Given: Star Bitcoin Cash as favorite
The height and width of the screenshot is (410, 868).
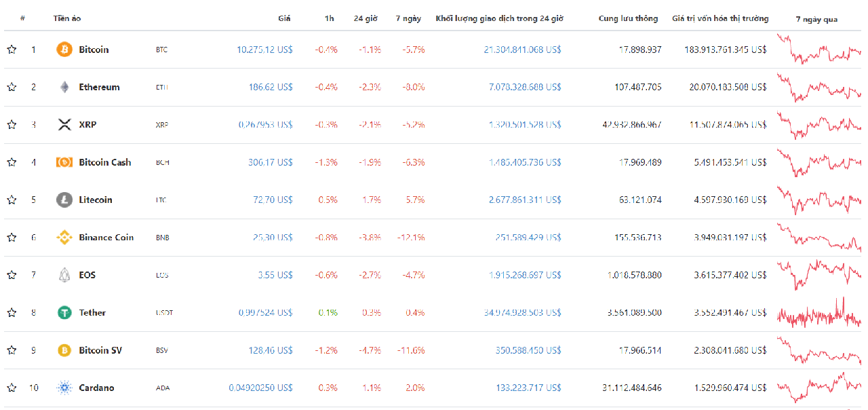Looking at the screenshot, I should pyautogui.click(x=12, y=162).
